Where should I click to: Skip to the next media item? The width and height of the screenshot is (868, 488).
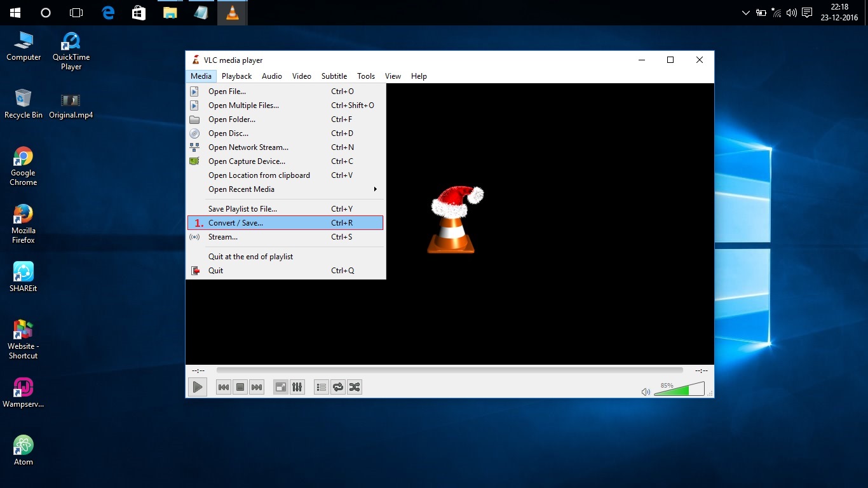click(256, 386)
